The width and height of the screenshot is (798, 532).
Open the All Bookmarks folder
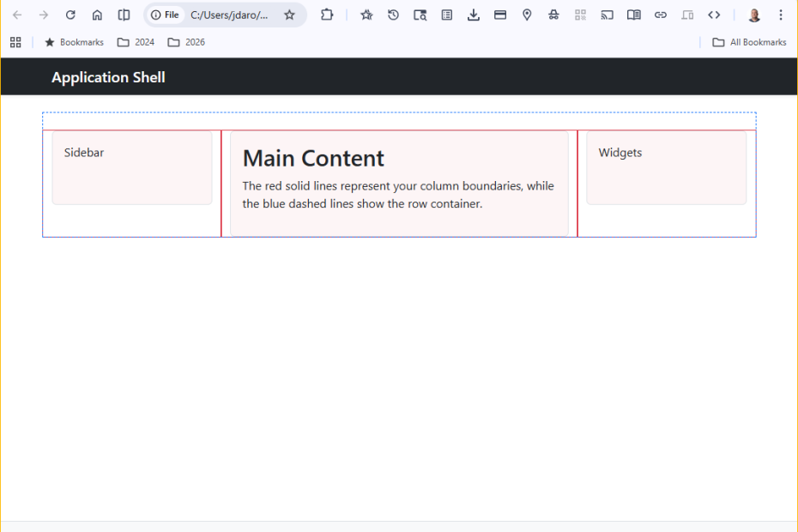click(x=749, y=42)
